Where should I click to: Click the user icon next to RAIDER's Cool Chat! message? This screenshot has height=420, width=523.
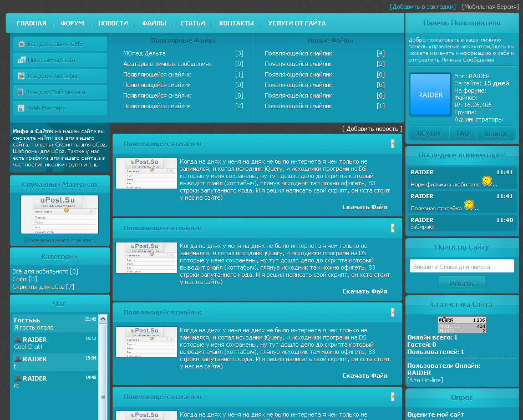18,339
